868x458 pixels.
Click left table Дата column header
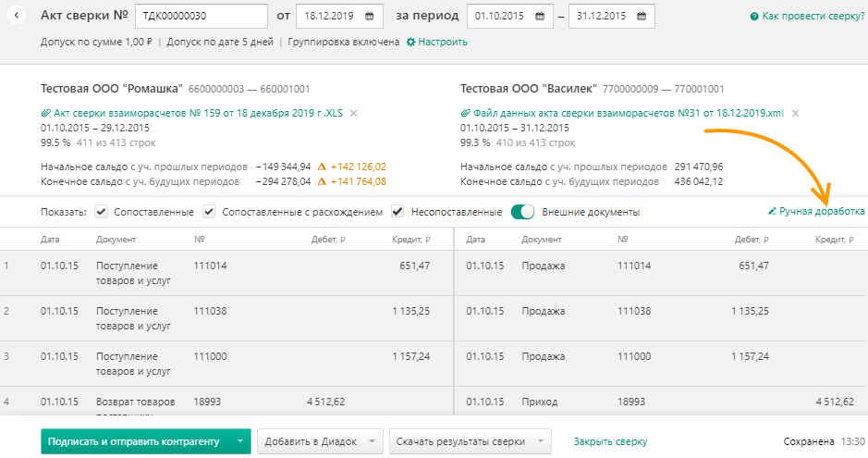[x=50, y=240]
